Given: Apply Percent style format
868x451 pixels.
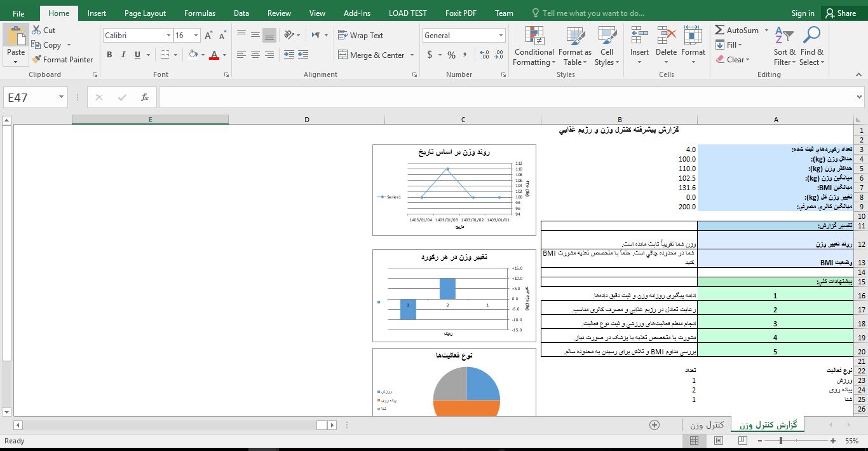Looking at the screenshot, I should [451, 55].
